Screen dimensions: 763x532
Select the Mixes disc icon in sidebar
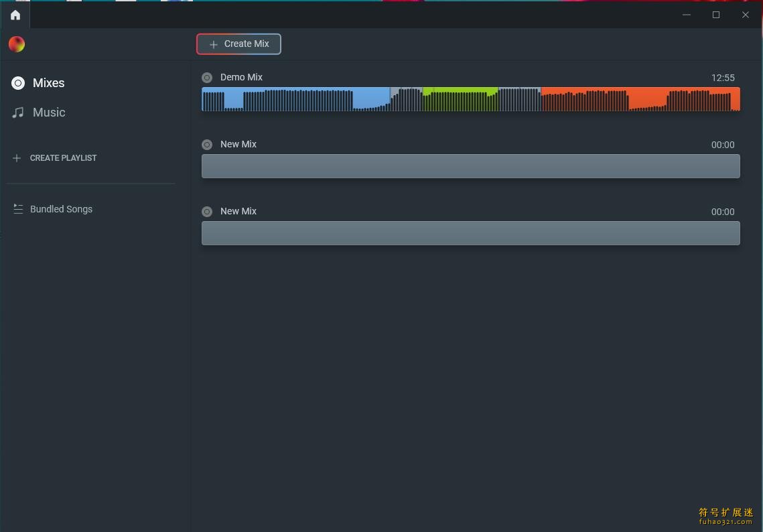click(18, 83)
